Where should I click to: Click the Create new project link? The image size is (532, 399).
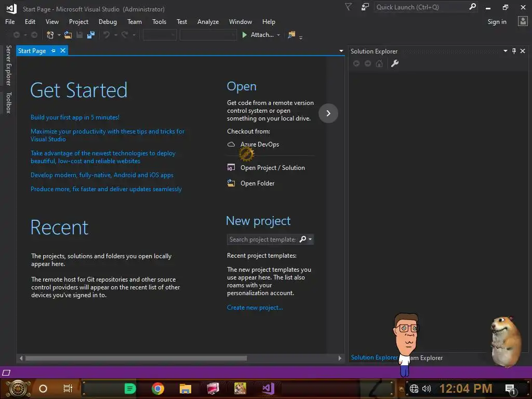point(255,308)
